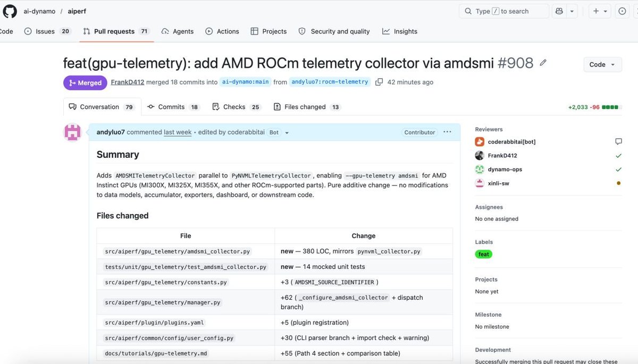Viewport: 638px width, 364px height.
Task: Open the Insights tab
Action: click(400, 31)
